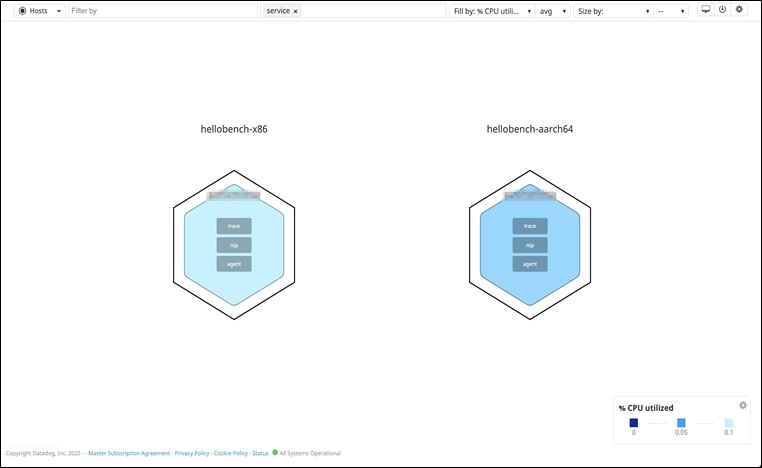Select the ntp app in hellobench-aarch64

click(530, 245)
